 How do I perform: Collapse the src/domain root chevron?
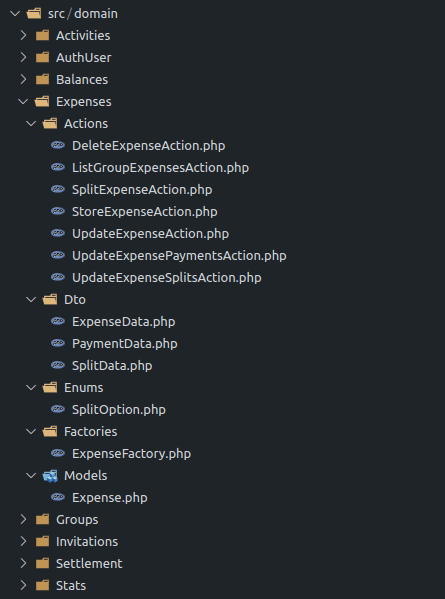(x=15, y=14)
